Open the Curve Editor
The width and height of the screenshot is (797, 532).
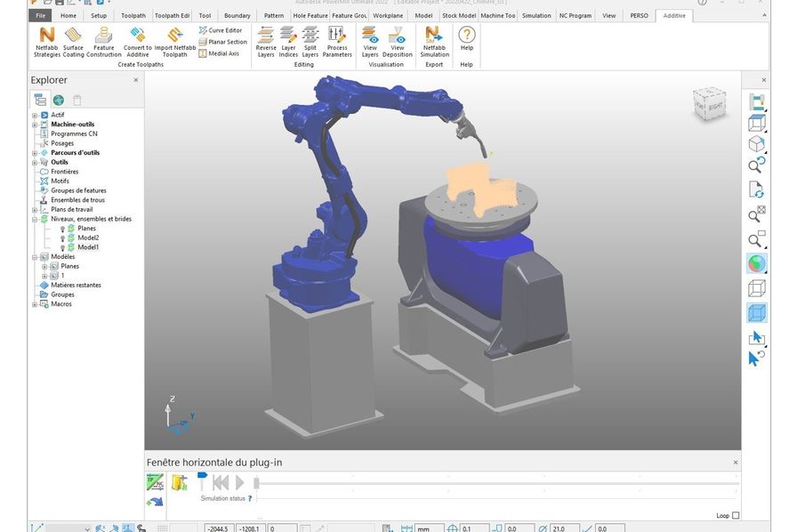(221, 30)
